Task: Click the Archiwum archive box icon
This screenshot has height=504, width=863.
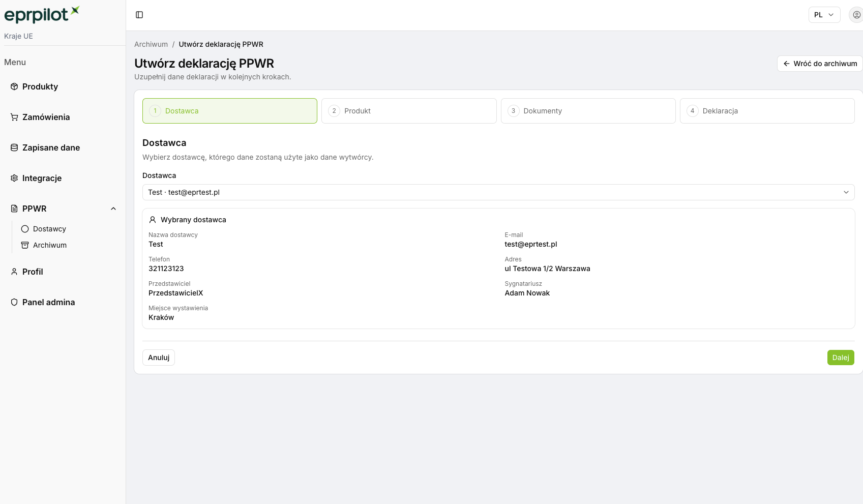Action: [x=25, y=245]
